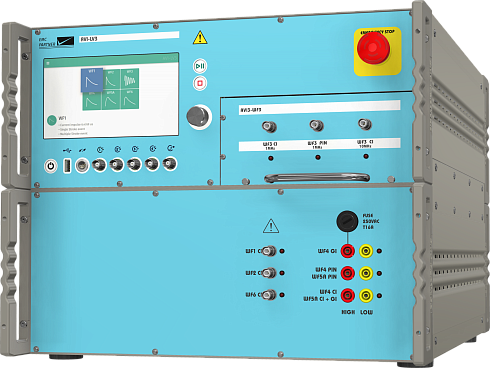Click the "HIGH" label under the red sockets
The height and width of the screenshot is (368, 490).
point(348,312)
